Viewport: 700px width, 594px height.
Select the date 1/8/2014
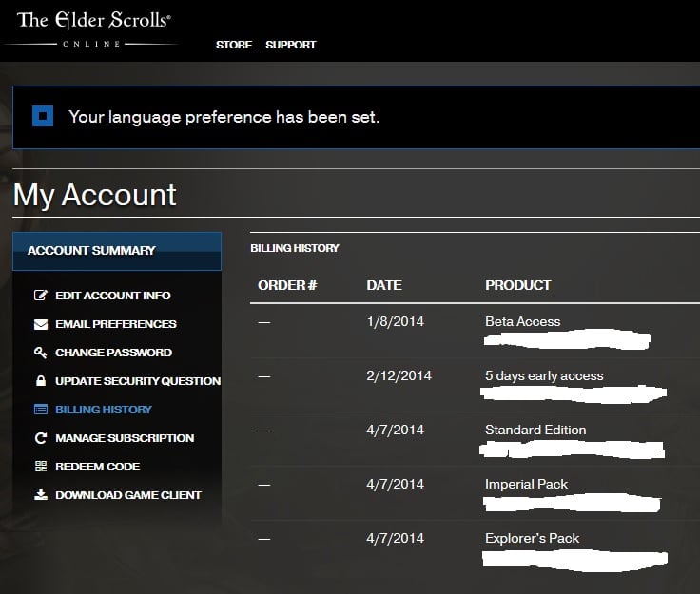coord(395,321)
